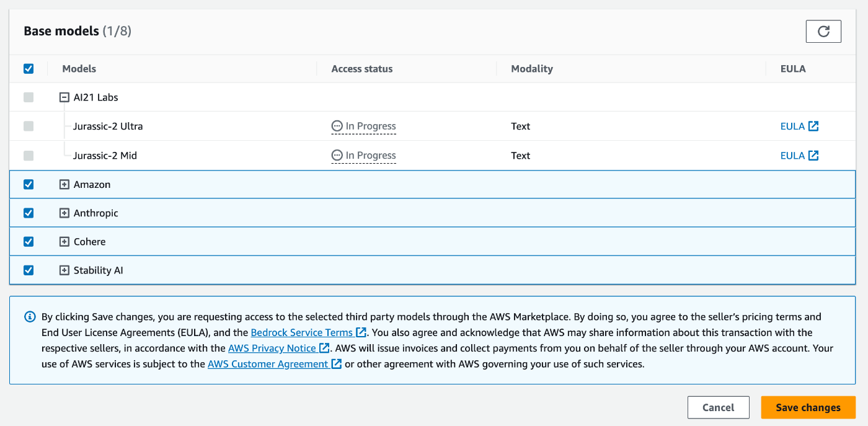Open external link icon next to Jurassic-2 Ultra EULA

[x=813, y=126]
